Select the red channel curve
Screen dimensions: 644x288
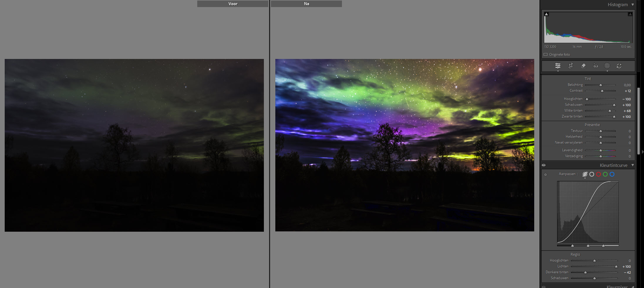pos(599,174)
